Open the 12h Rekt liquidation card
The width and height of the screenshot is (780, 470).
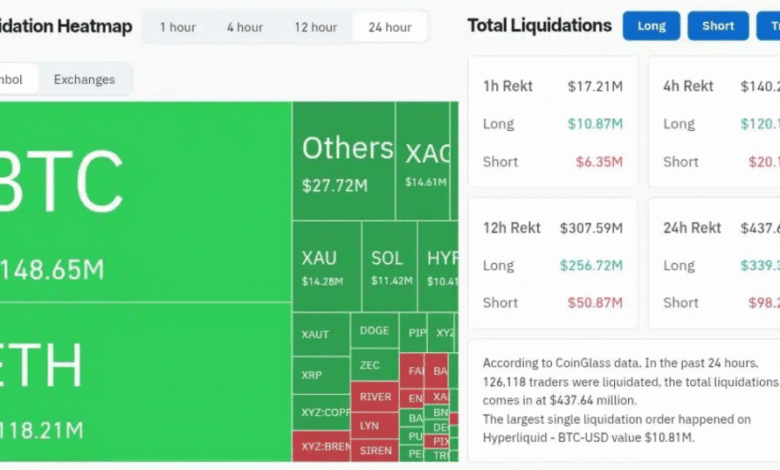tap(552, 263)
